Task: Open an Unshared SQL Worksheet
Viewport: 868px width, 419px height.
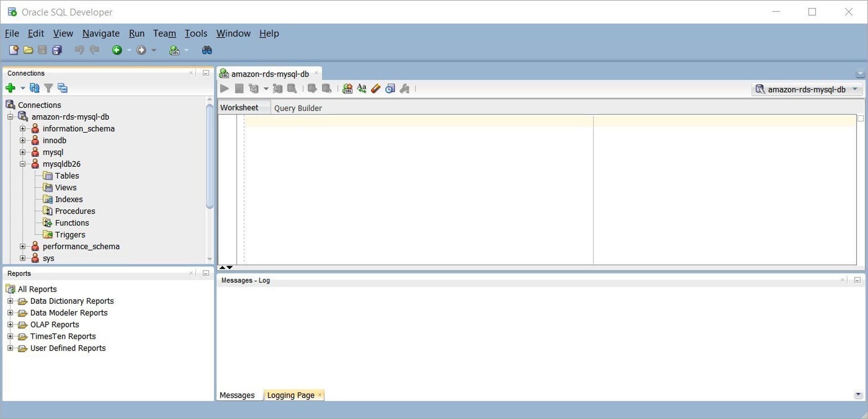Action: click(348, 88)
